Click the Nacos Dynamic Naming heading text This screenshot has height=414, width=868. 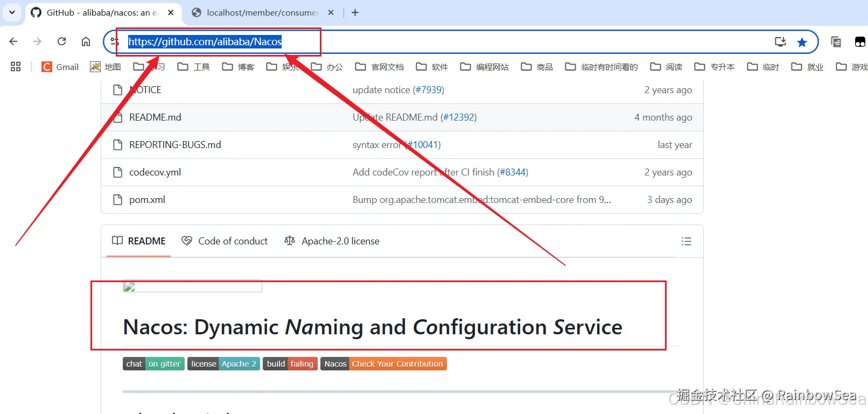[x=373, y=327]
